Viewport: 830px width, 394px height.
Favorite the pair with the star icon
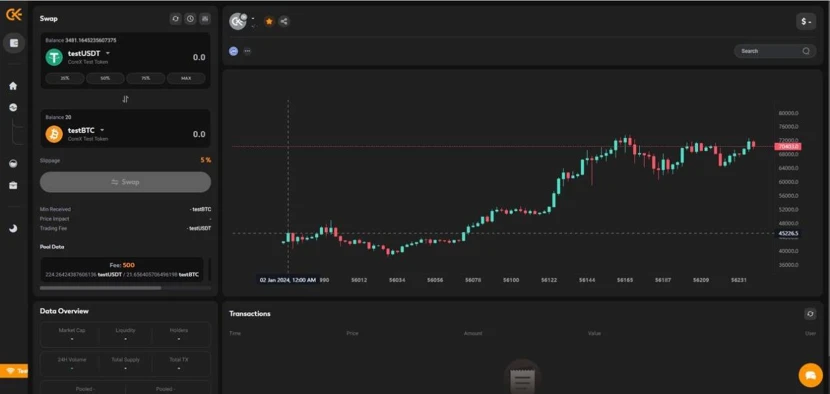pos(269,21)
